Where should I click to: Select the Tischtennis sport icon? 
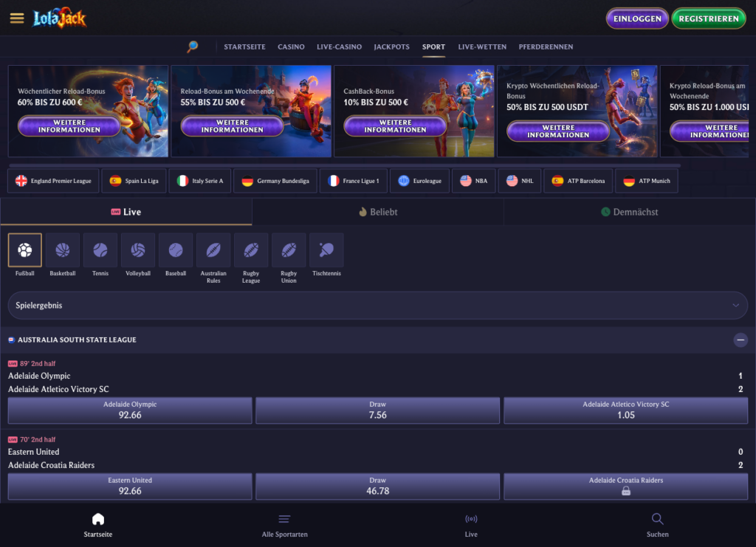pyautogui.click(x=326, y=250)
